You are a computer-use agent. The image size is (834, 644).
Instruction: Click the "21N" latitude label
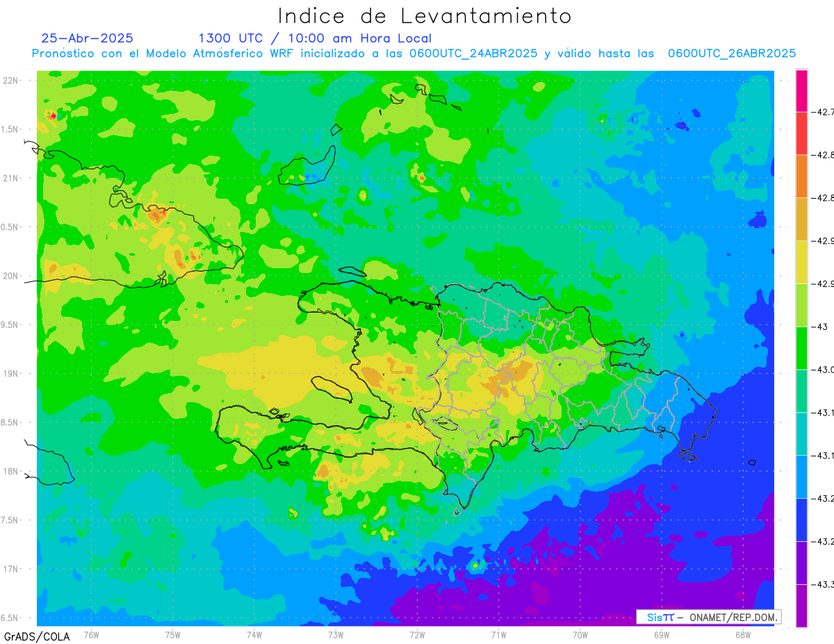pos(10,178)
